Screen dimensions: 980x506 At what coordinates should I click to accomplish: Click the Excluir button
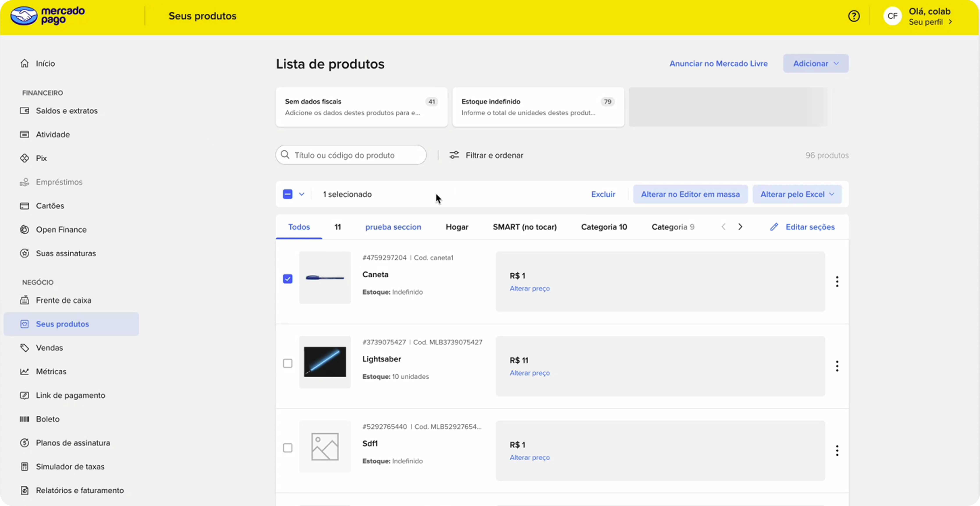tap(603, 194)
